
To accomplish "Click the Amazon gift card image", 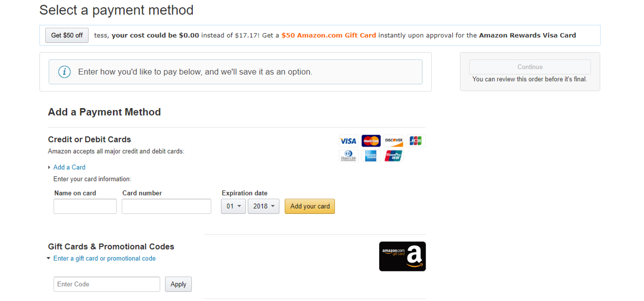I will [x=402, y=256].
